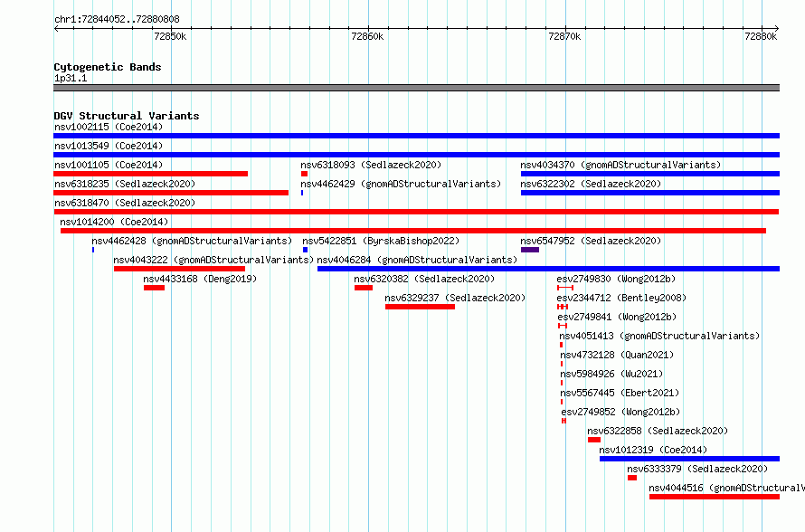Select the esv2749841 (Wong2012b) label
This screenshot has width=805, height=532.
pos(617,317)
